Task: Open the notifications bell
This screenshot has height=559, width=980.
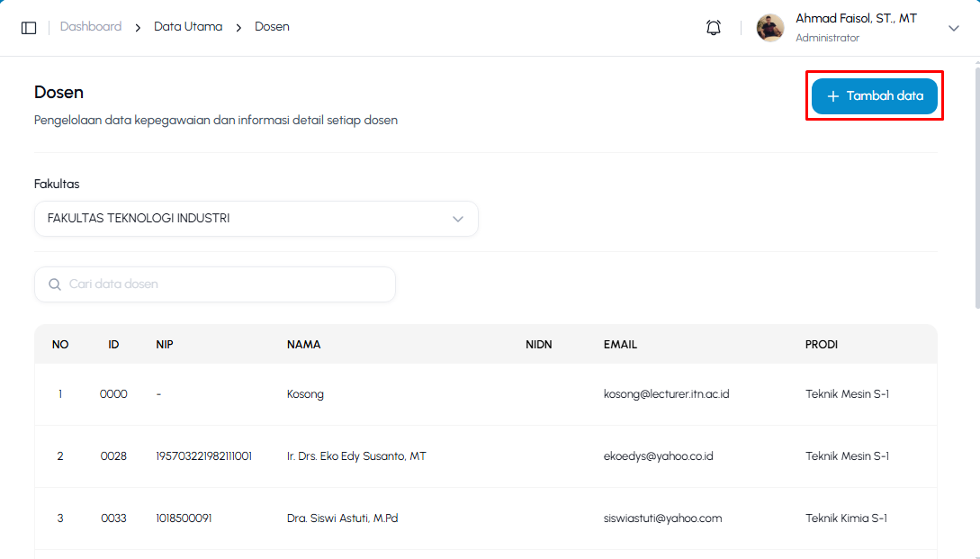Action: click(x=713, y=28)
